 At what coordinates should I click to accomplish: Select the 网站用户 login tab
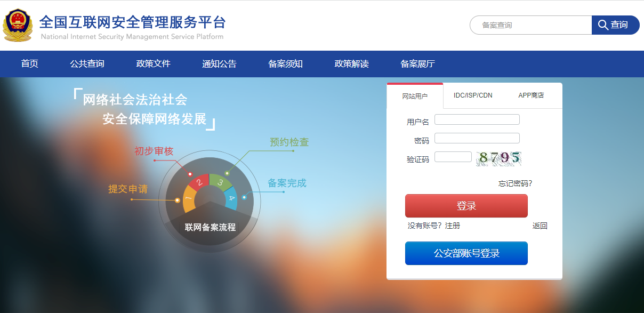coord(415,95)
